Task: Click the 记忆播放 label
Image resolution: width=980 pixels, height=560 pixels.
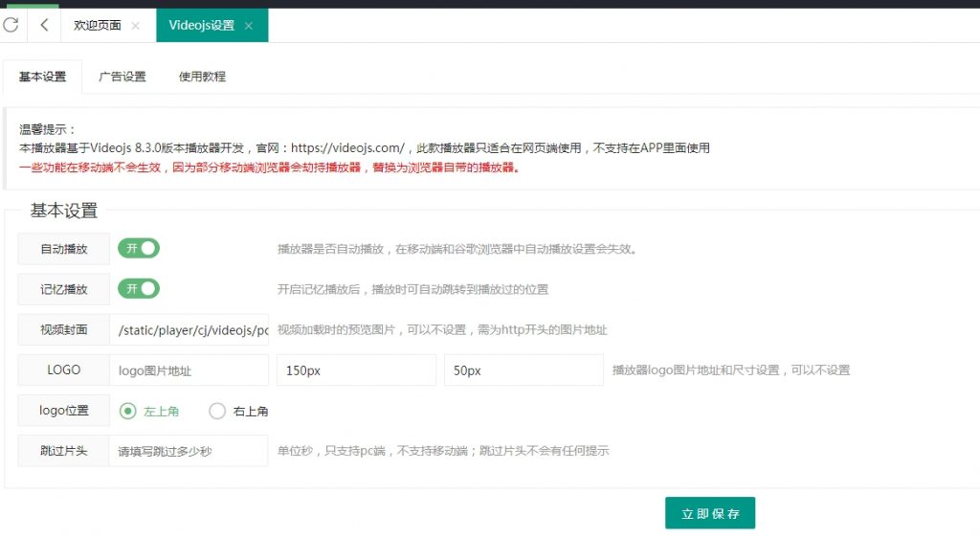Action: [x=64, y=289]
